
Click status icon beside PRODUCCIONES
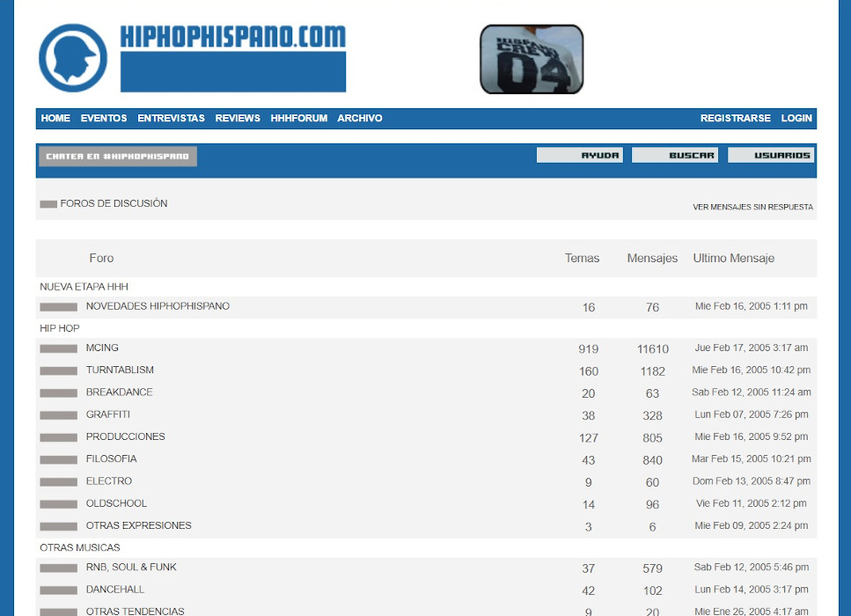coord(59,438)
